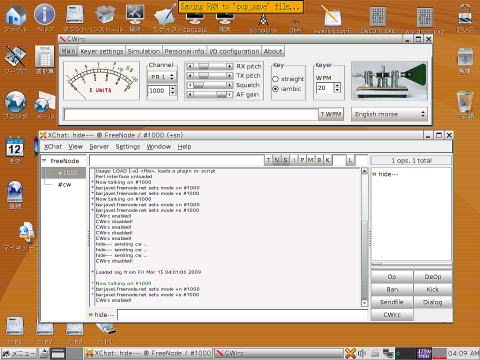Open the drawer download icon on desktop right

coord(465,57)
